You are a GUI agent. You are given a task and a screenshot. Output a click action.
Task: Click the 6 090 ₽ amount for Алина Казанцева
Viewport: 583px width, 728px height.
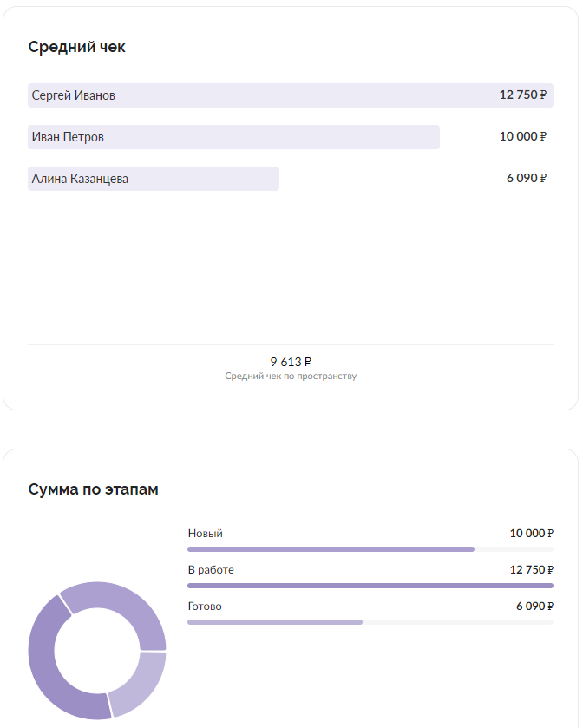point(527,178)
